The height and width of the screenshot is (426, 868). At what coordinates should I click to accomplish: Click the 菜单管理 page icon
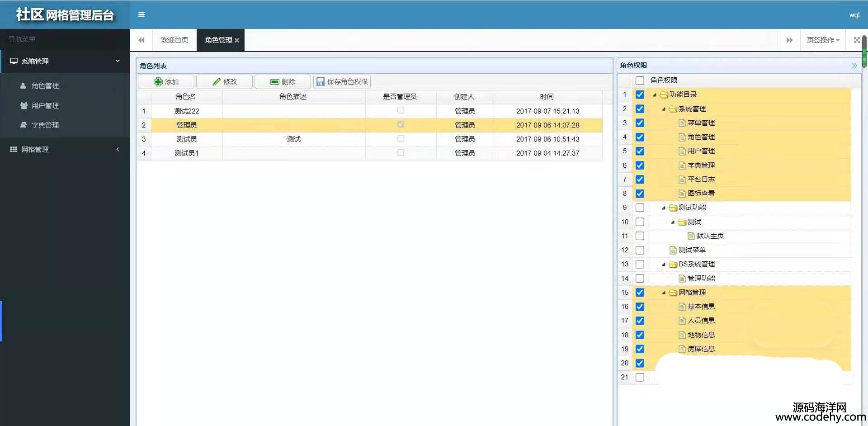click(x=682, y=123)
